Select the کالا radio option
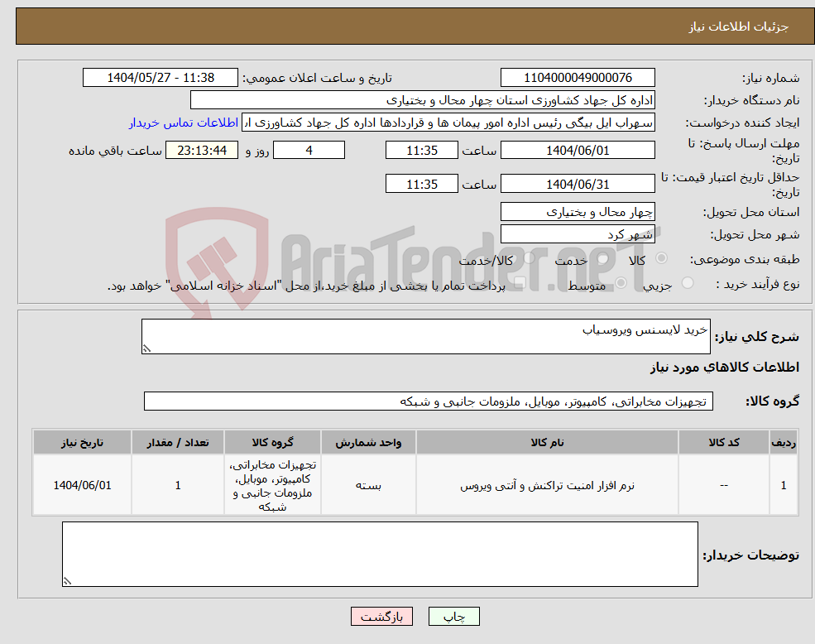The width and height of the screenshot is (815, 644). pyautogui.click(x=660, y=257)
